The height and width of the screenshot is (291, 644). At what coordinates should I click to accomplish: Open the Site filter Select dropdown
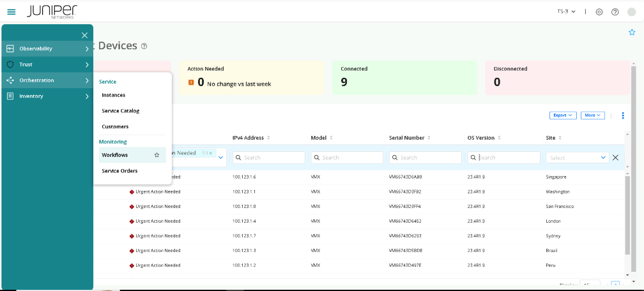[577, 158]
